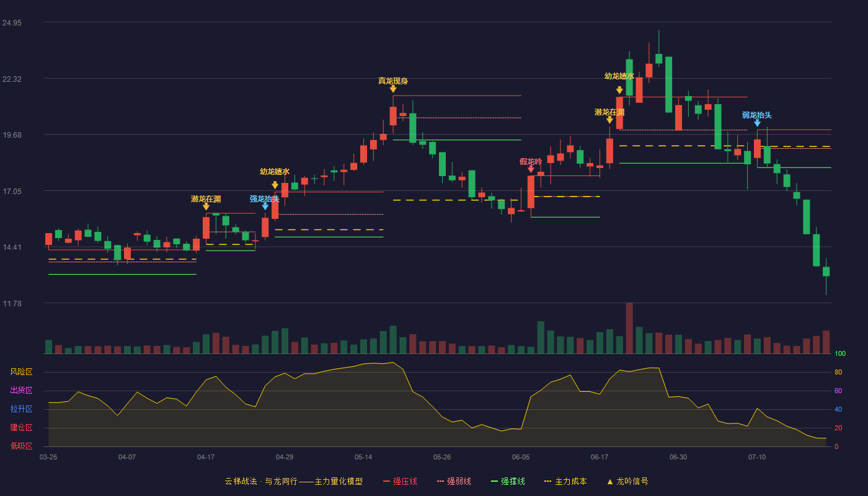The width and height of the screenshot is (868, 496).
Task: Select the 拉升区 zone label
Action: [x=21, y=409]
